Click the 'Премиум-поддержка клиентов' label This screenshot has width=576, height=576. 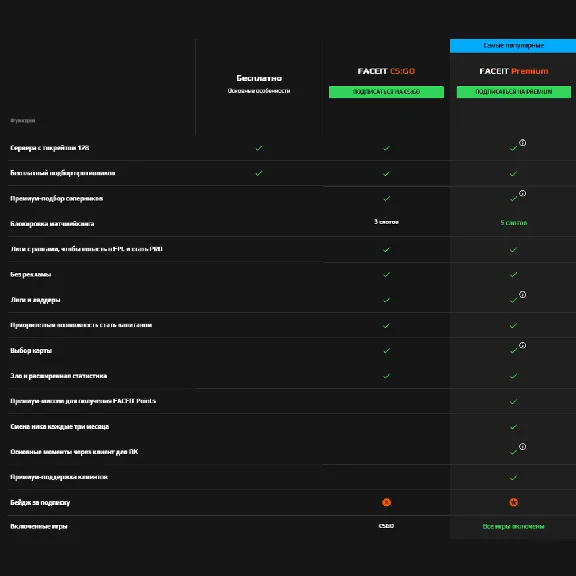59,477
